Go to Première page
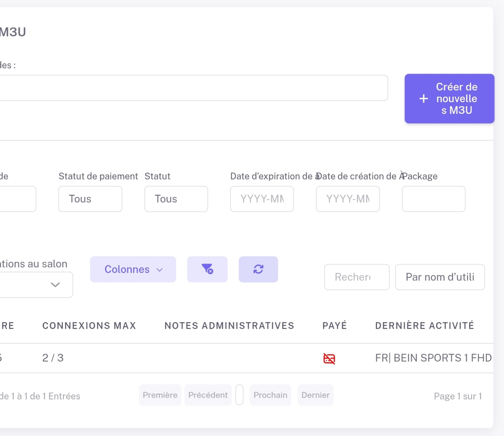This screenshot has height=436, width=504. coord(160,395)
